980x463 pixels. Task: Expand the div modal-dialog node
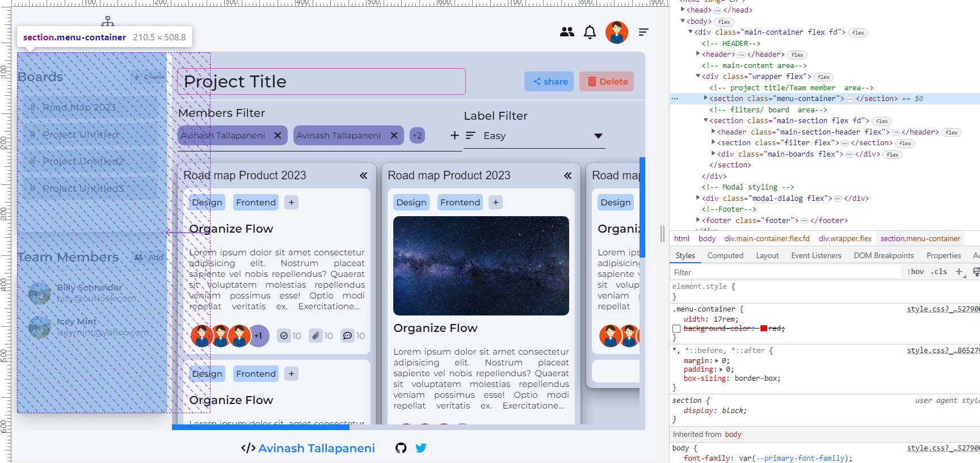[699, 198]
